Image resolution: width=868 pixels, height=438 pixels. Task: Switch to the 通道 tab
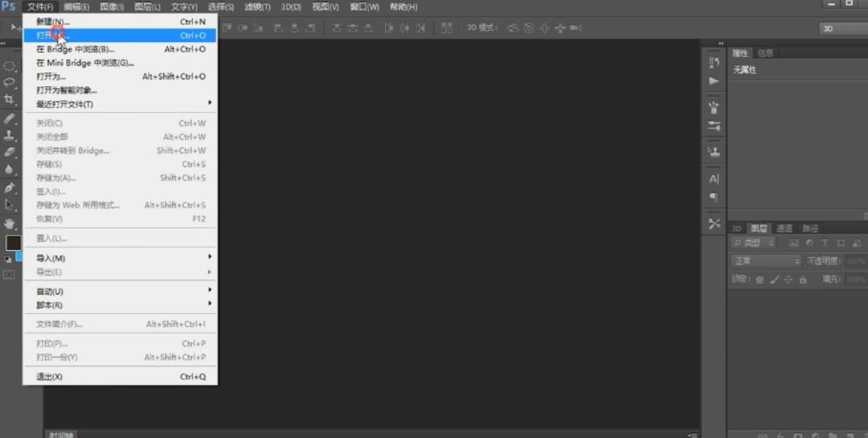pos(784,228)
